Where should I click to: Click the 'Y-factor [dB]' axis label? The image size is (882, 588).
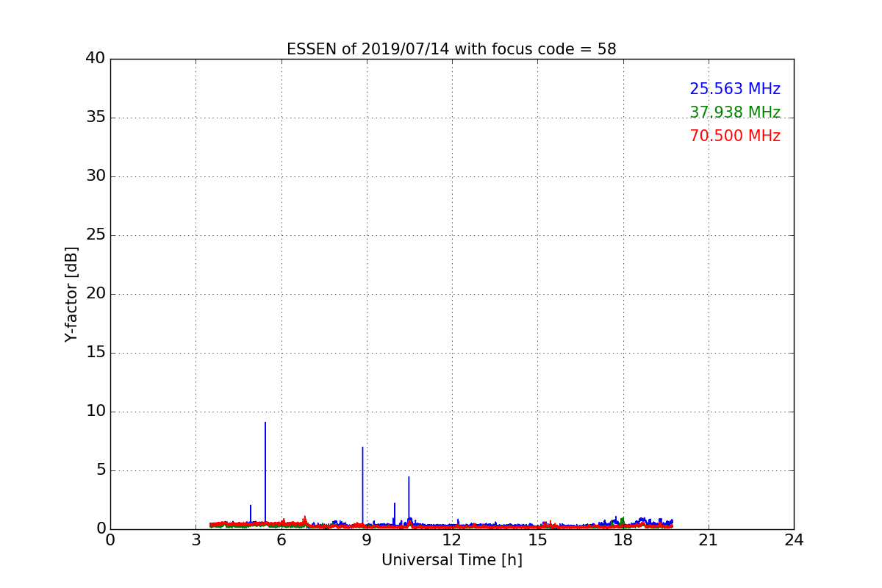pos(71,294)
